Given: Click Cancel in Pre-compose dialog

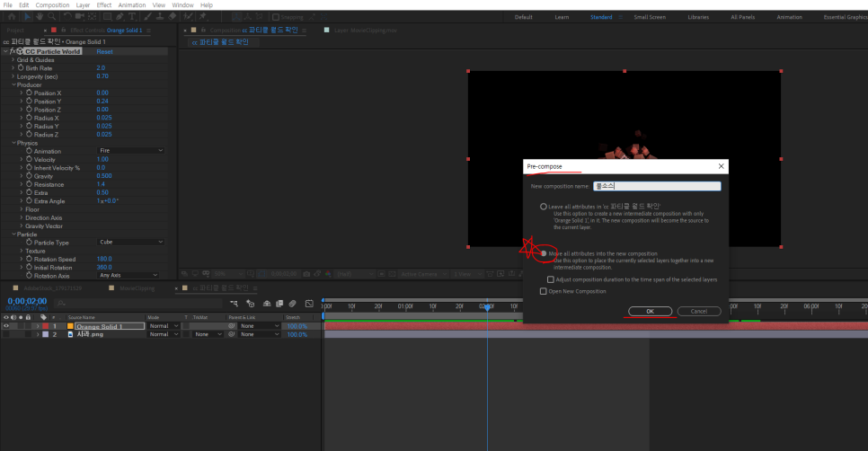Looking at the screenshot, I should 698,311.
